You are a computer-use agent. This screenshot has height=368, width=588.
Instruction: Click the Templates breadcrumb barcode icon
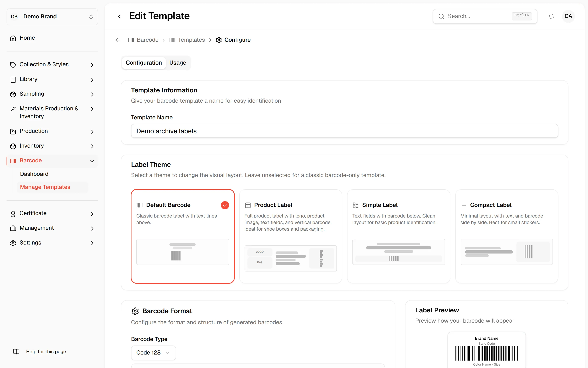click(172, 40)
